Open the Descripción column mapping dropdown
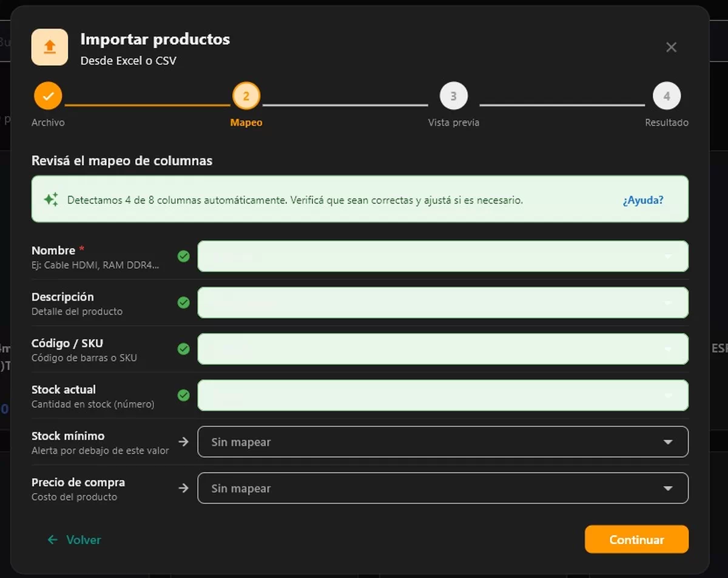 coord(443,302)
